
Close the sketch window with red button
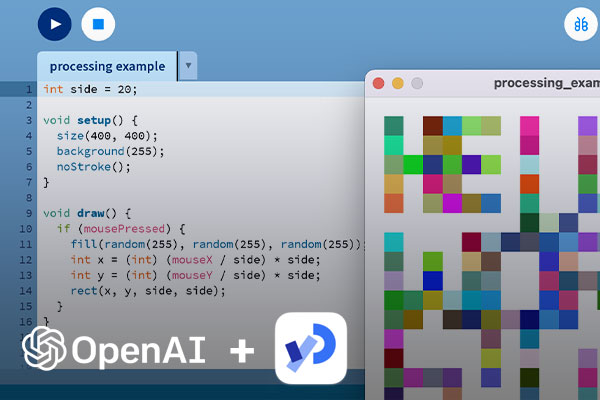coord(378,83)
